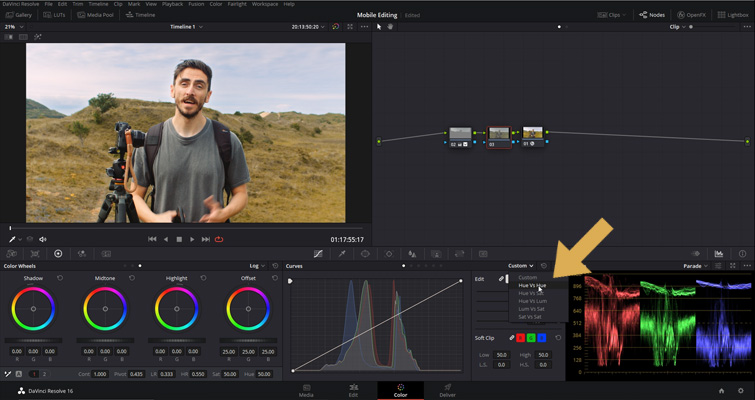Reset the Shadow color wheel
The height and width of the screenshot is (400, 755).
pyautogui.click(x=60, y=278)
